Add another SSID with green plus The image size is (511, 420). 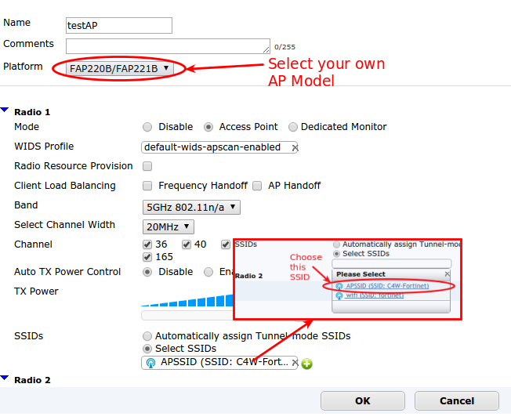pos(306,364)
